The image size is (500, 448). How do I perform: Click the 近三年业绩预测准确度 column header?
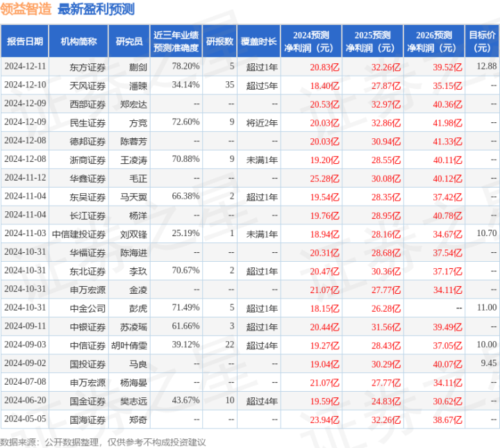point(176,42)
